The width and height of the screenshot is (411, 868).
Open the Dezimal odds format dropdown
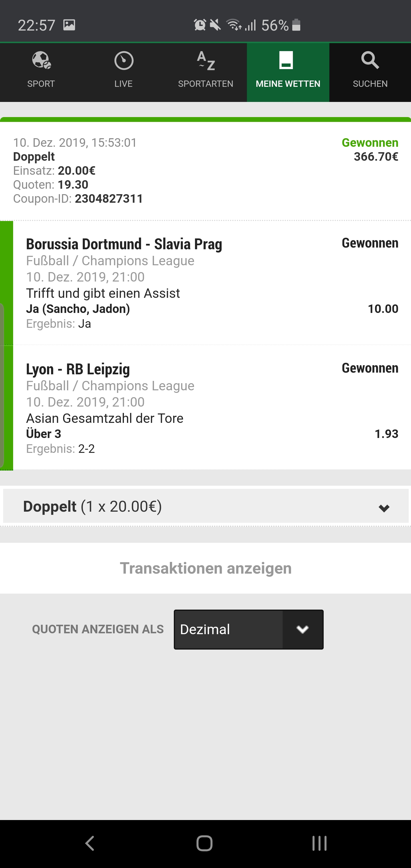tap(249, 629)
